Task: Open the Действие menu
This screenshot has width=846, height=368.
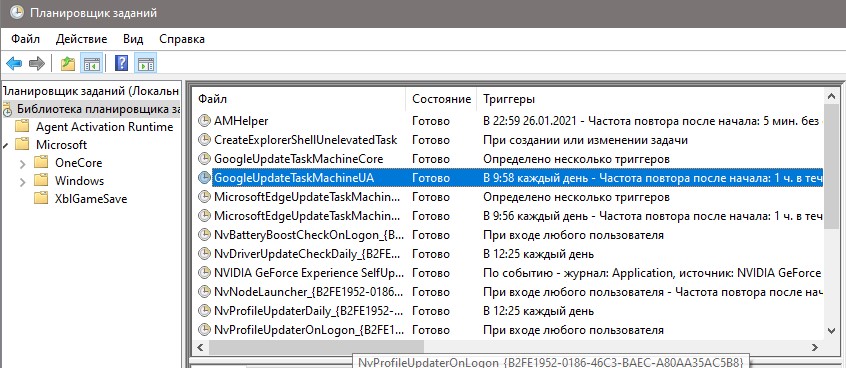Action: pyautogui.click(x=81, y=39)
